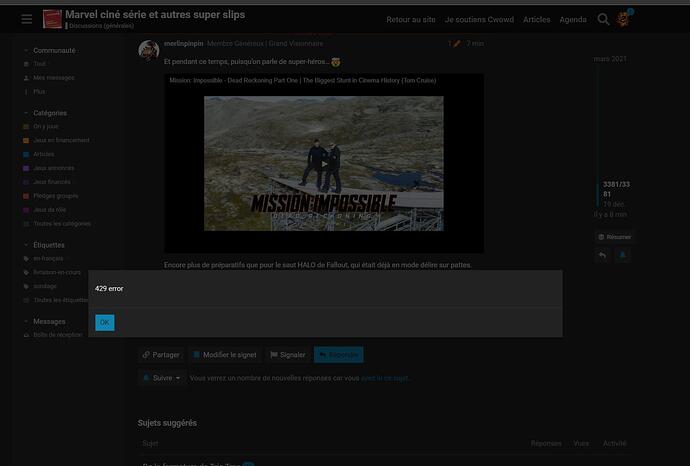The image size is (690, 466).
Task: Open Mes messages in sidebar
Action: pos(49,78)
